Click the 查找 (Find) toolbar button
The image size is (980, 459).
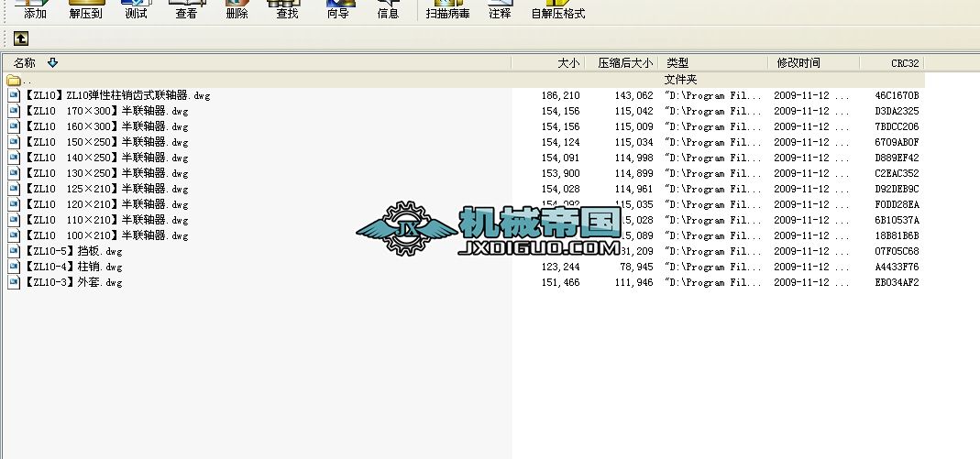pyautogui.click(x=287, y=10)
